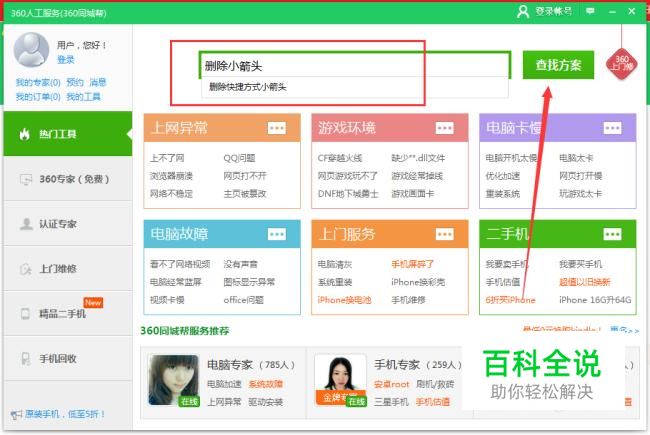The width and height of the screenshot is (650, 435).
Task: Click 看不了网络视频 entry
Action: click(180, 264)
